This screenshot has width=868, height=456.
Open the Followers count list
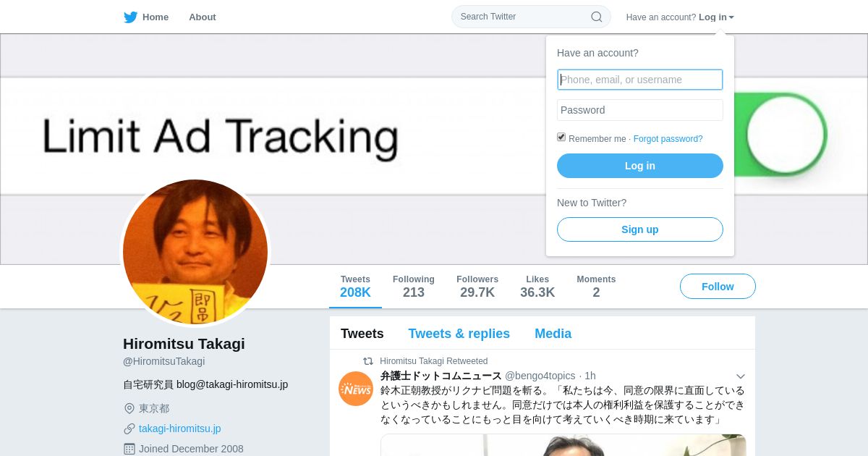(477, 287)
